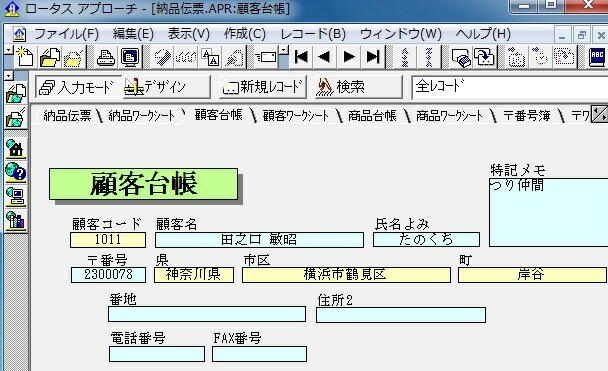
Task: Open the レコード(B) menu
Action: coord(313,34)
